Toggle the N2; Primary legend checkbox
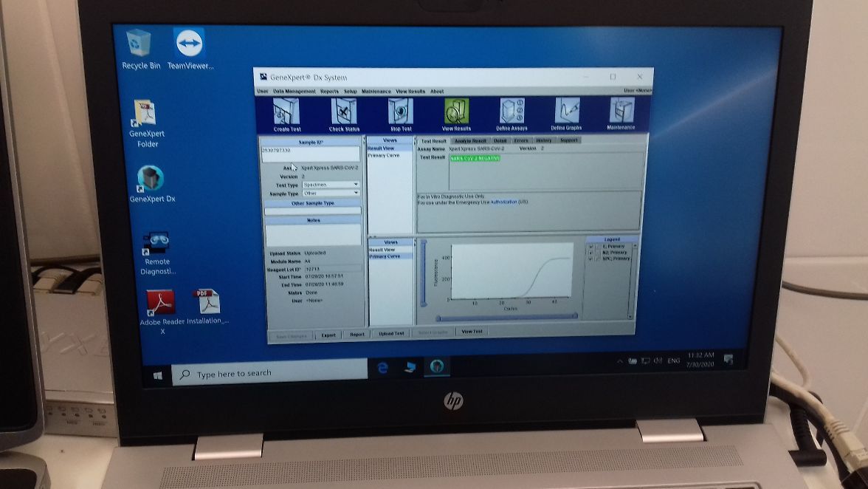Viewport: 868px width, 489px height. [590, 253]
